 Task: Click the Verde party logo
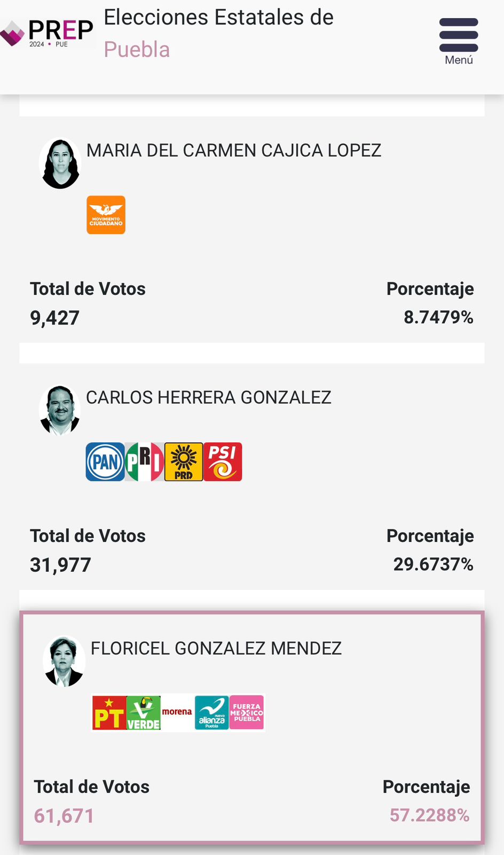(144, 713)
